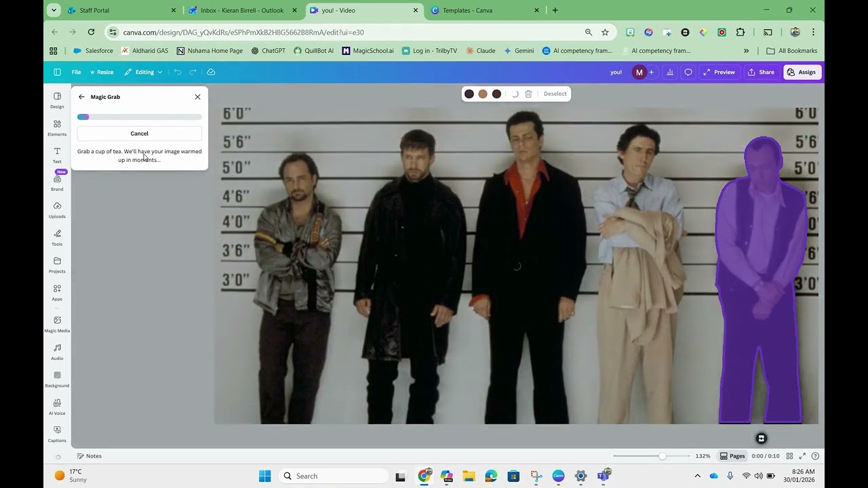
Task: Switch to the Staff Portal tab
Action: coord(122,10)
